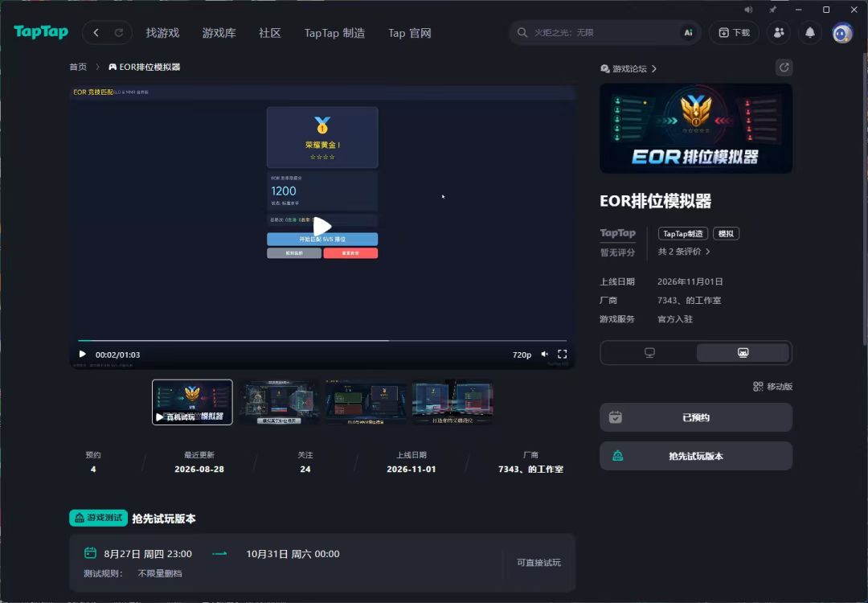The image size is (868, 603).
Task: Mute the video volume
Action: pyautogui.click(x=545, y=354)
